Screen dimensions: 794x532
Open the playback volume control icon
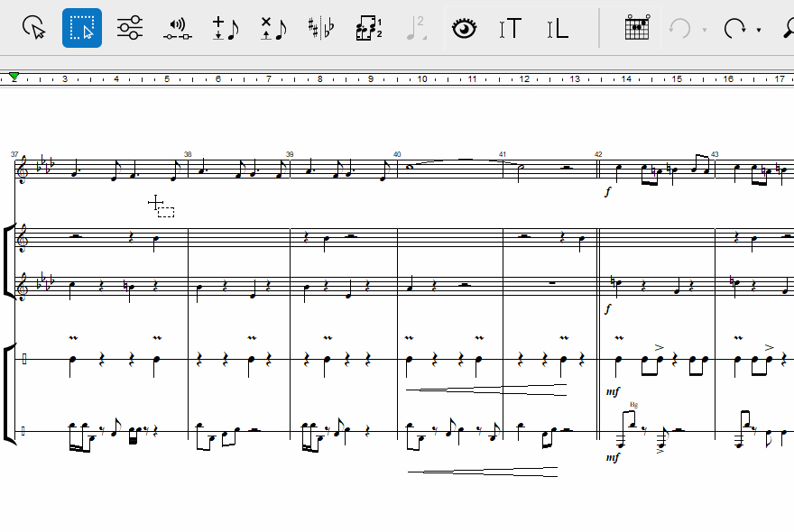pyautogui.click(x=178, y=28)
